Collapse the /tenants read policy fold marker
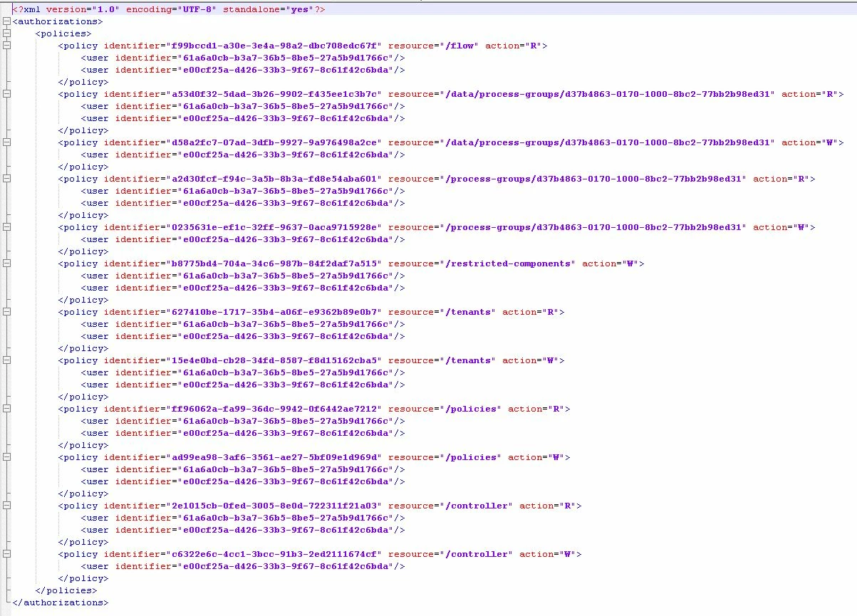This screenshot has width=857, height=616. pyautogui.click(x=6, y=312)
